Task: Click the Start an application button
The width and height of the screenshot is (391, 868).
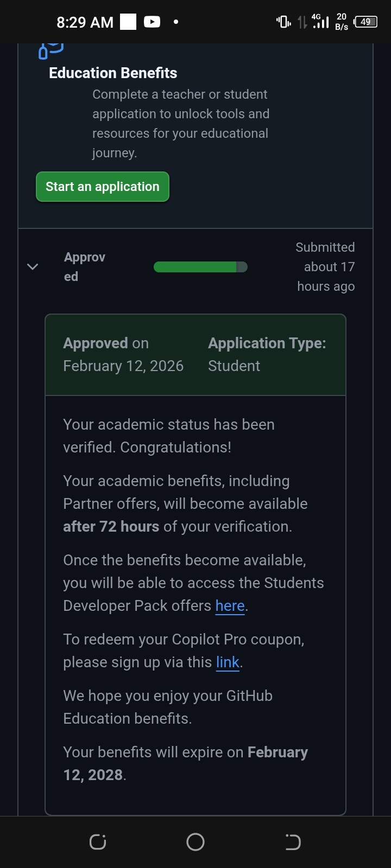Action: point(103,187)
